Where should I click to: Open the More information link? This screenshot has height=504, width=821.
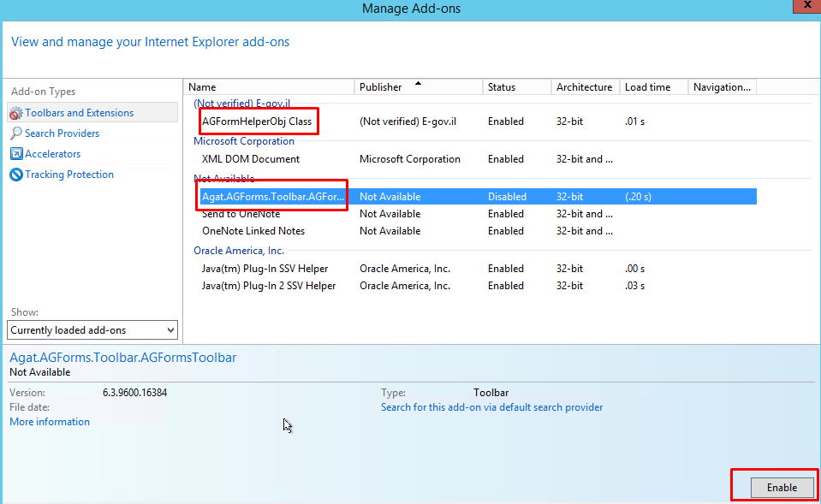50,422
